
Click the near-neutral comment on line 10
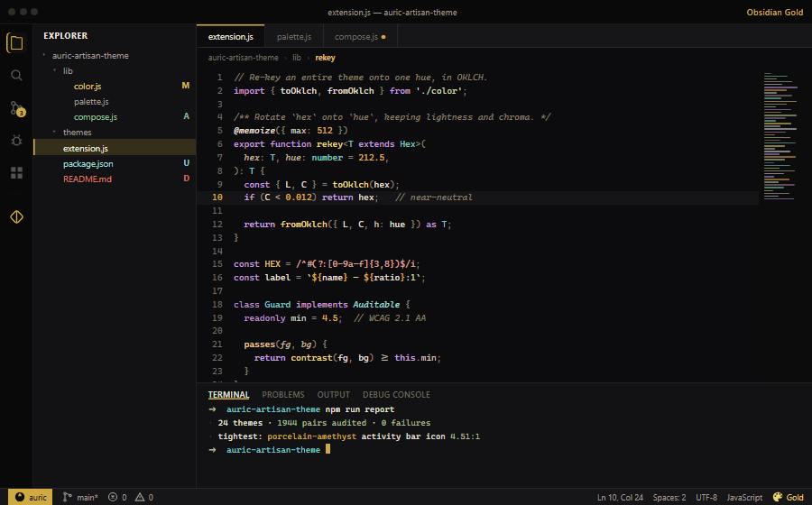pos(433,197)
